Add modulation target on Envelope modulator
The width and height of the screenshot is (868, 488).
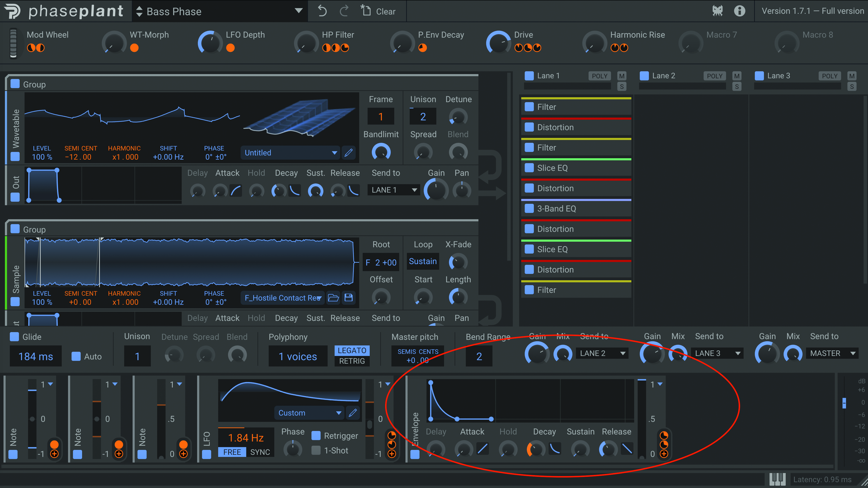[x=664, y=454]
